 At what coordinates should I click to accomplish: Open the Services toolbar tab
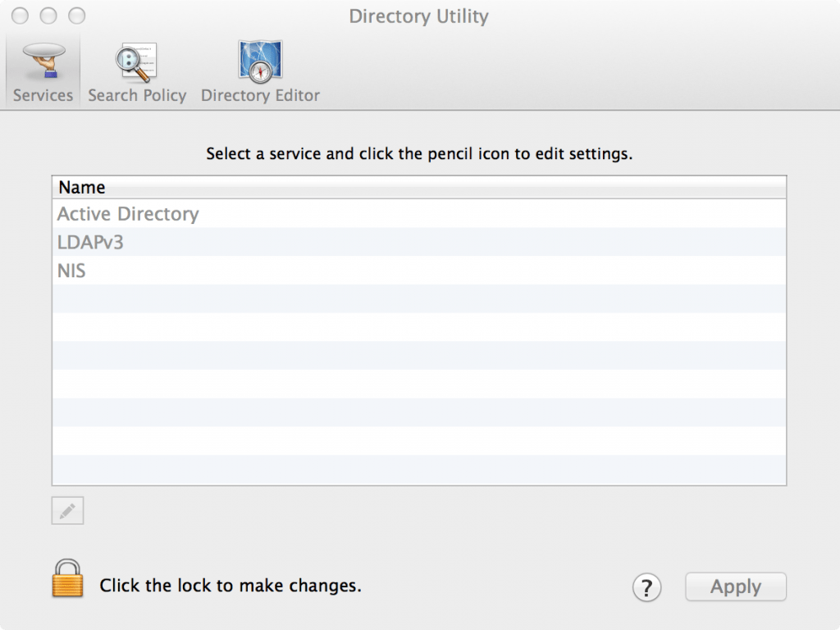pos(43,72)
